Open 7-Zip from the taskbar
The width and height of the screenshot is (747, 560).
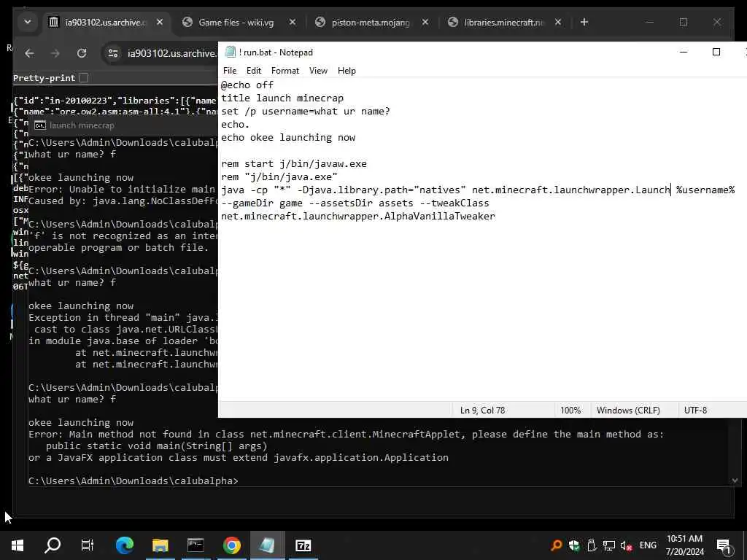(x=303, y=545)
